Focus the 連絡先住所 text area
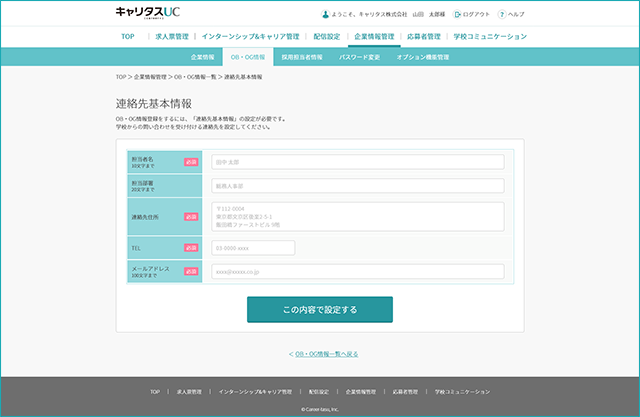This screenshot has width=640, height=417. 358,217
